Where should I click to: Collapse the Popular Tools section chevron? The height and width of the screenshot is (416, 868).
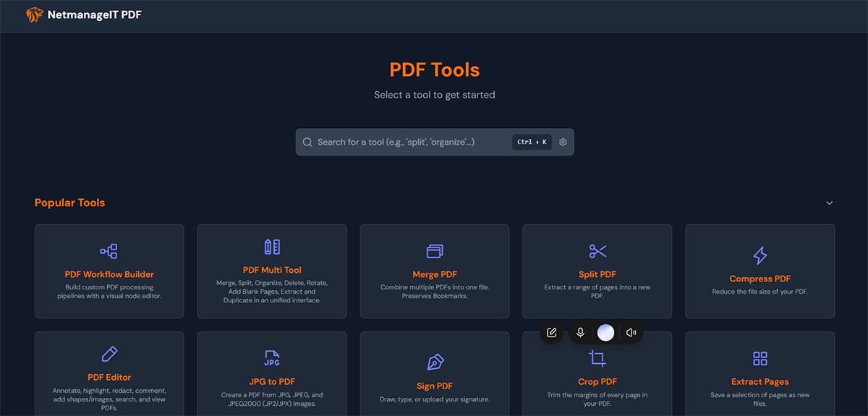tap(829, 203)
